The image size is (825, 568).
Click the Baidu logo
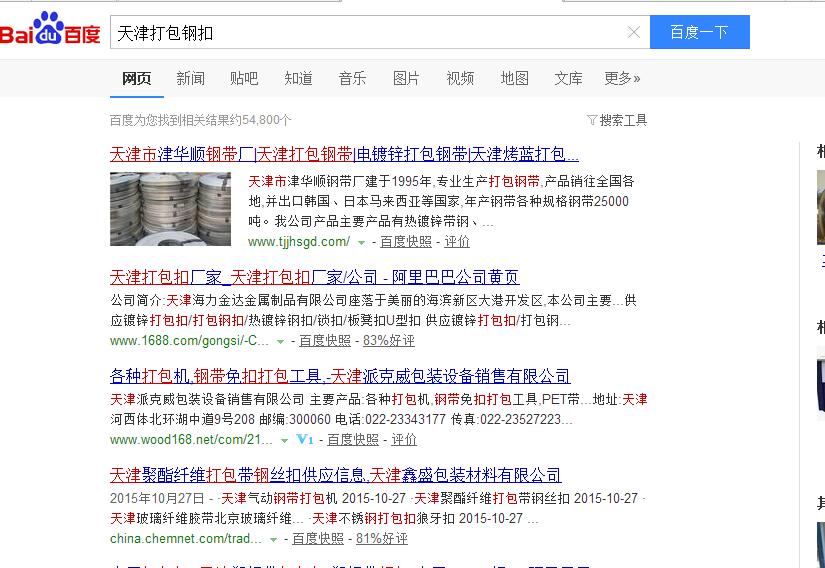50,32
